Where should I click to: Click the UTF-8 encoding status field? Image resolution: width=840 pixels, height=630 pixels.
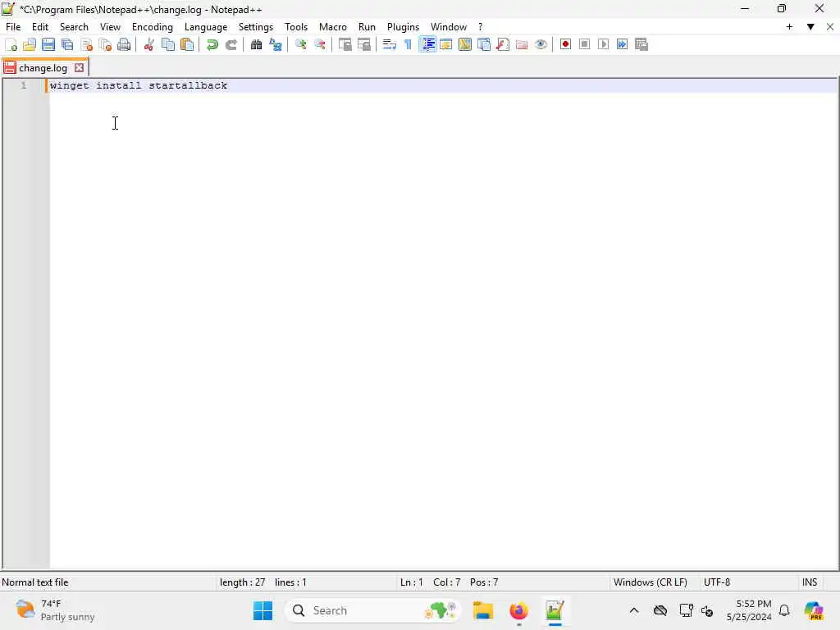[717, 582]
